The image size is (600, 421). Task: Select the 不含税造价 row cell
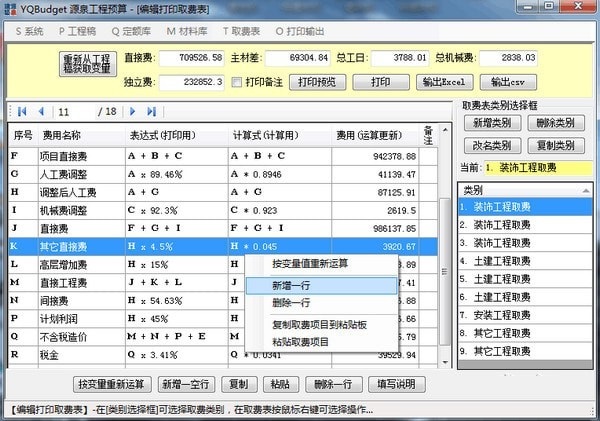(x=82, y=337)
